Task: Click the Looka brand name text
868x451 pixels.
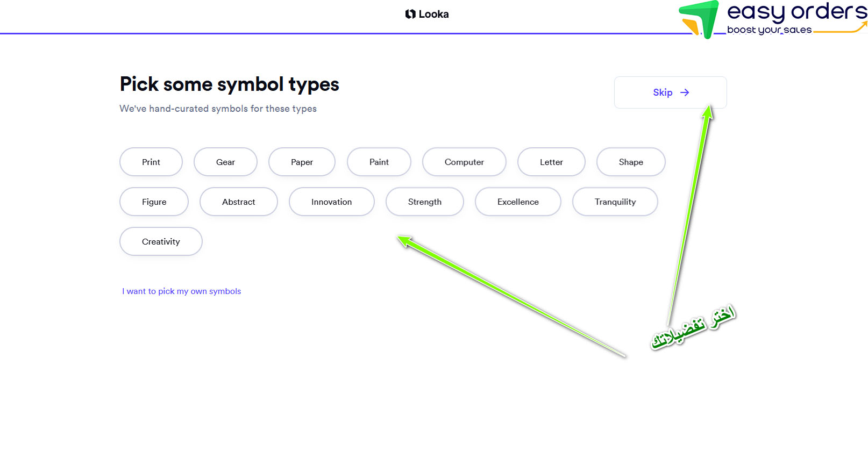Action: pyautogui.click(x=433, y=15)
